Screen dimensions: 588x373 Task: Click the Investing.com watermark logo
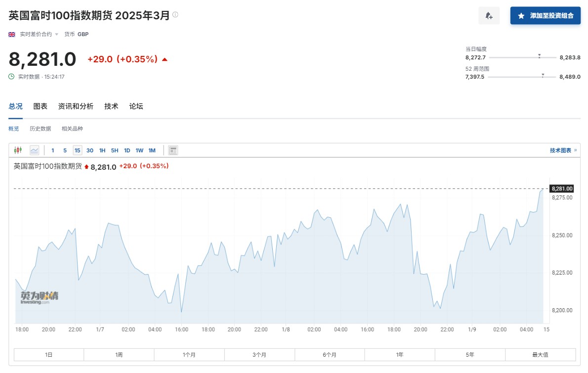point(39,297)
